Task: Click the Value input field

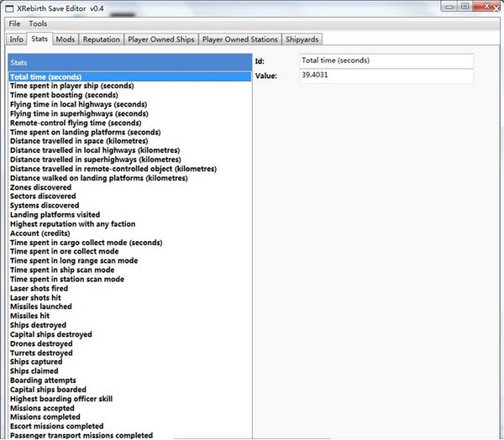Action: click(x=386, y=76)
